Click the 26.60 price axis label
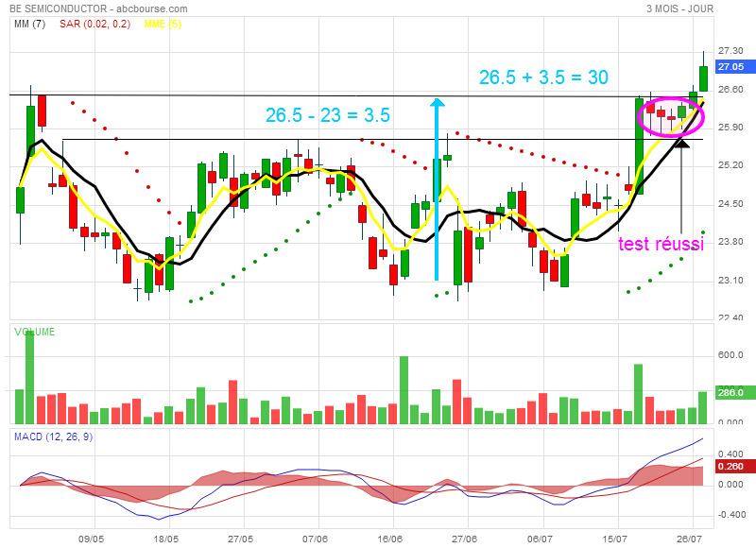This screenshot has width=756, height=548. tap(730, 89)
